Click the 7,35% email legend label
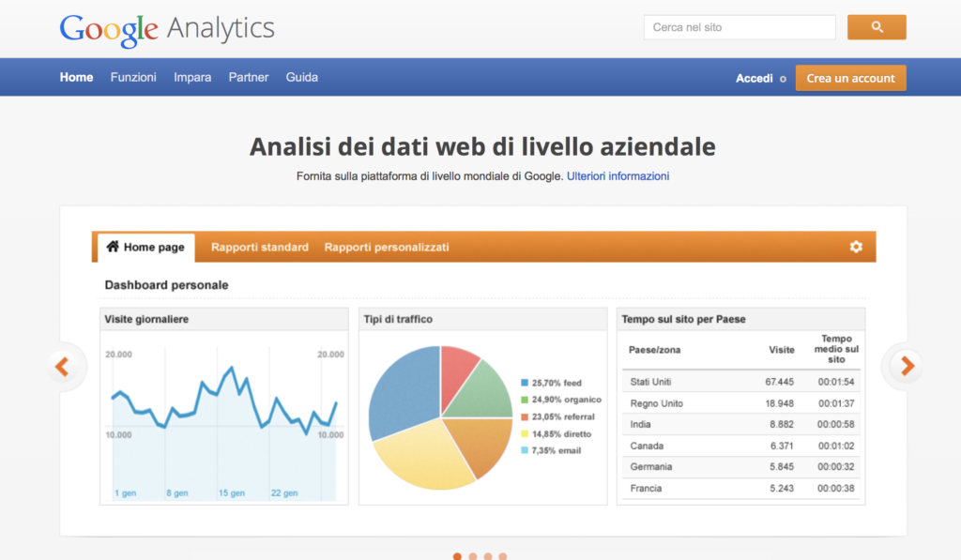Image resolution: width=961 pixels, height=560 pixels. tap(556, 450)
